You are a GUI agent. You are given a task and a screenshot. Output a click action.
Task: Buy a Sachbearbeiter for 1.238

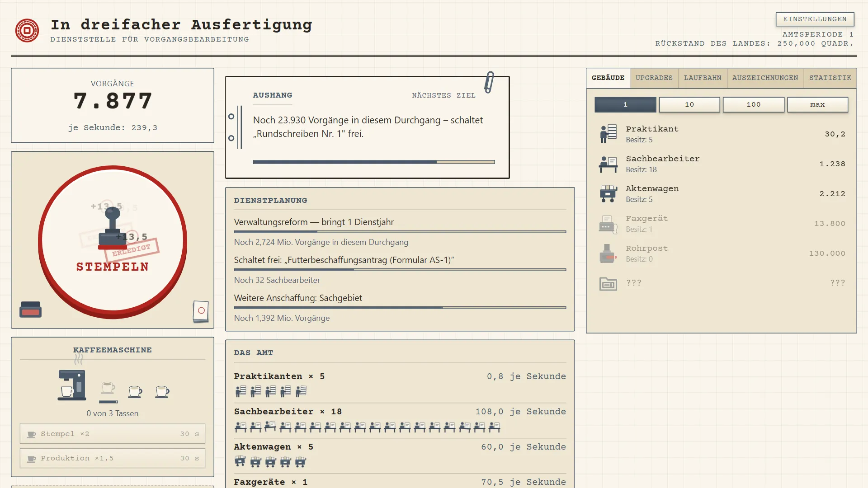(x=722, y=164)
